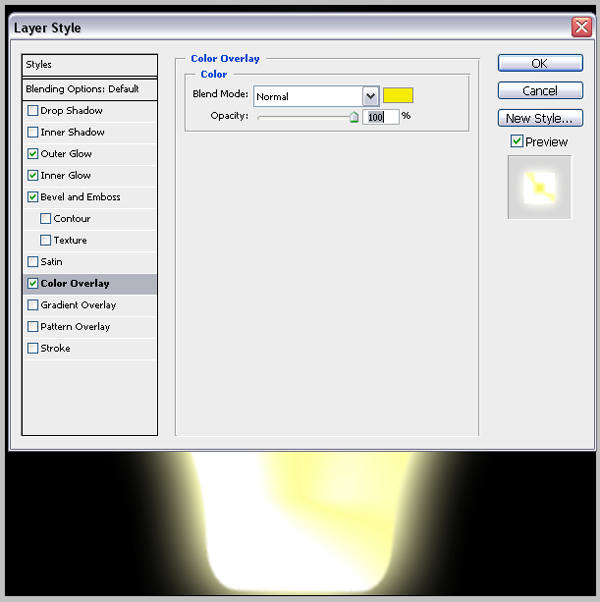The height and width of the screenshot is (602, 600).
Task: Enable the Gradient Overlay checkbox
Action: (33, 305)
